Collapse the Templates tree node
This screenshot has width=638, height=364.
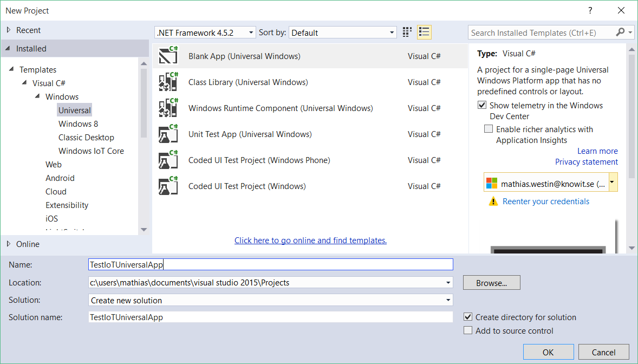[x=11, y=69]
